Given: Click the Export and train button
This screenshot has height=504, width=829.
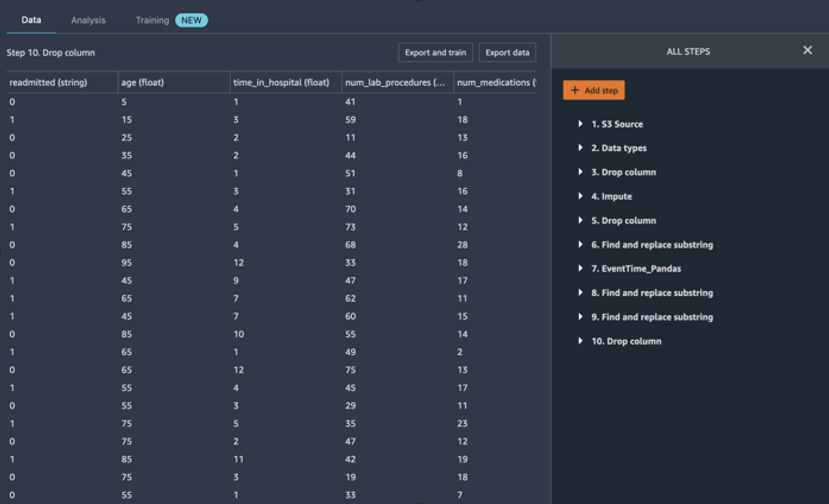Looking at the screenshot, I should [435, 52].
